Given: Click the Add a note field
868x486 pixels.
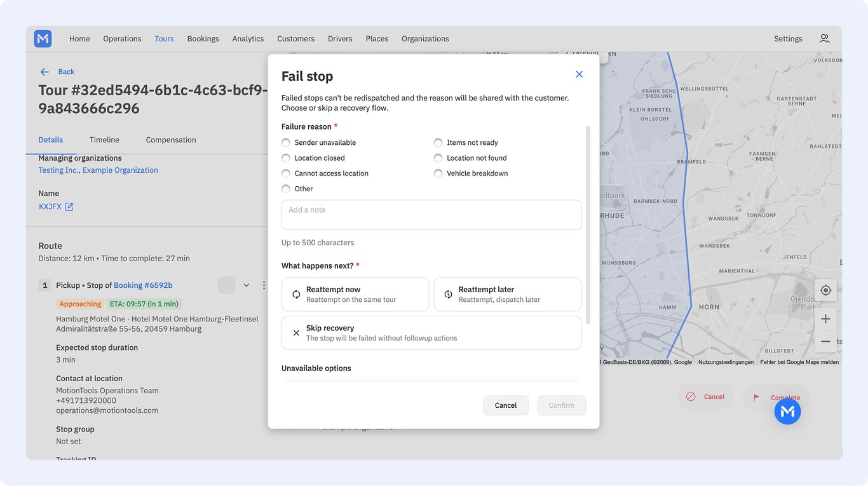Looking at the screenshot, I should (x=431, y=215).
